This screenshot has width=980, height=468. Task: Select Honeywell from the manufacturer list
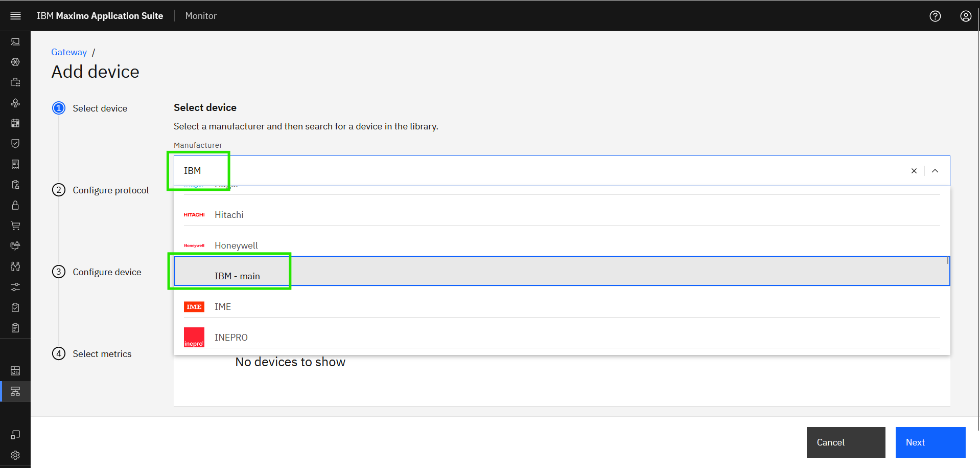[x=562, y=241]
